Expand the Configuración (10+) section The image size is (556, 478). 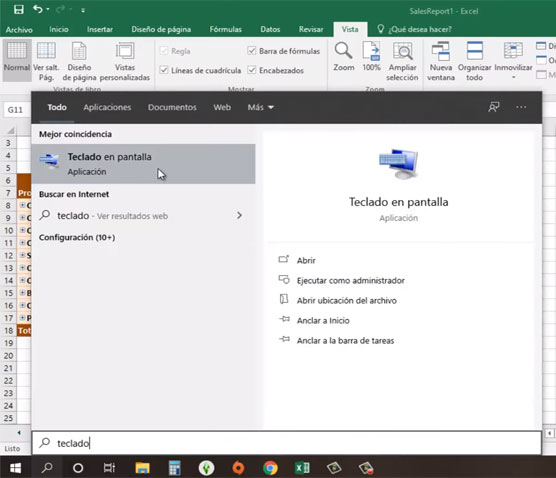(x=77, y=237)
